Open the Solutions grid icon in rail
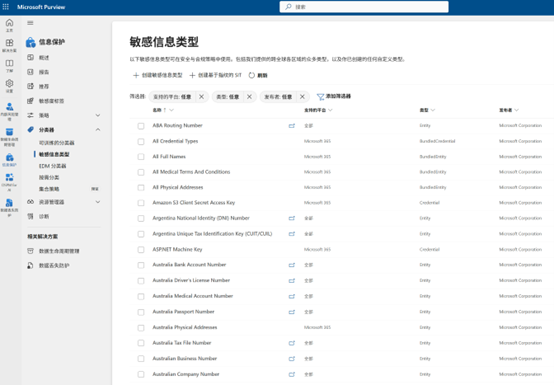Screen dimensions: 554x385 10,43
